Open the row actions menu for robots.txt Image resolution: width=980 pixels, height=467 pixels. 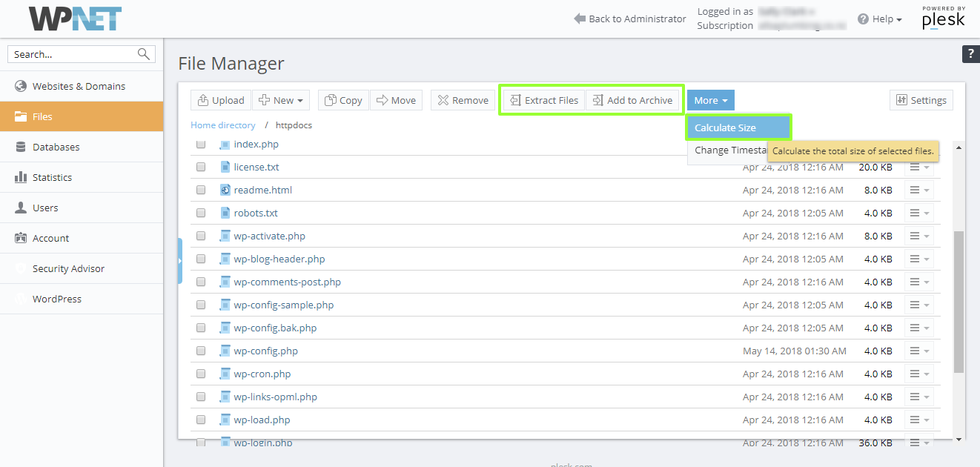pos(918,213)
